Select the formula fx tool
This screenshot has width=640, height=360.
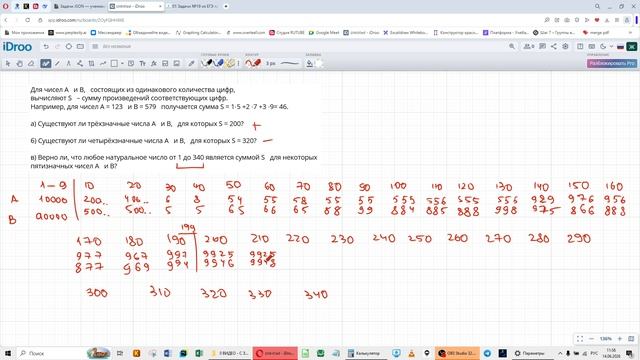(153, 63)
